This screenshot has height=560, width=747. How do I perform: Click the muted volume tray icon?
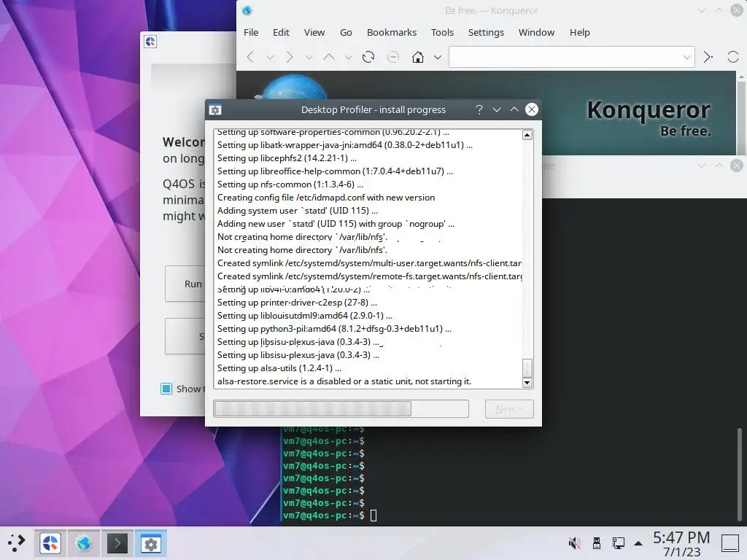[575, 542]
